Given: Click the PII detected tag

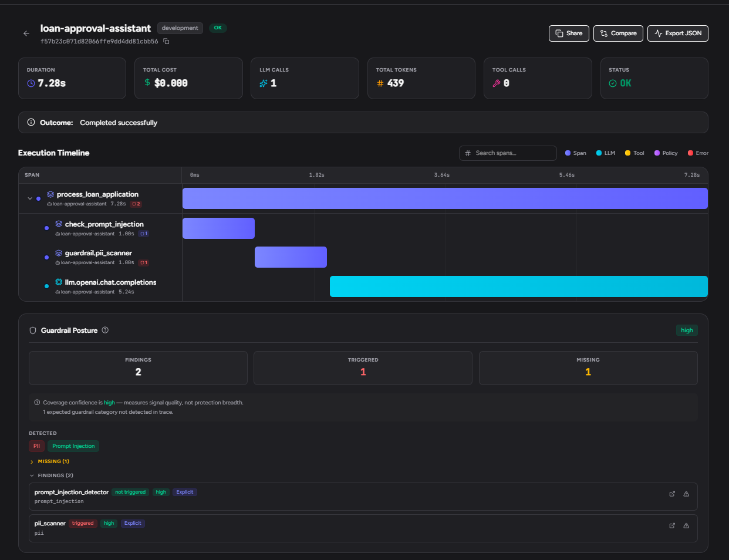Looking at the screenshot, I should coord(36,446).
